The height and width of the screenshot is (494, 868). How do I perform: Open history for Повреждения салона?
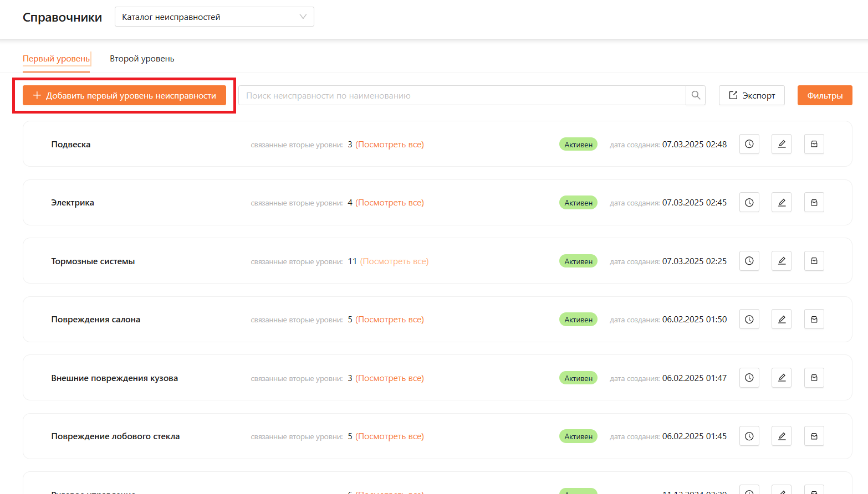point(749,320)
